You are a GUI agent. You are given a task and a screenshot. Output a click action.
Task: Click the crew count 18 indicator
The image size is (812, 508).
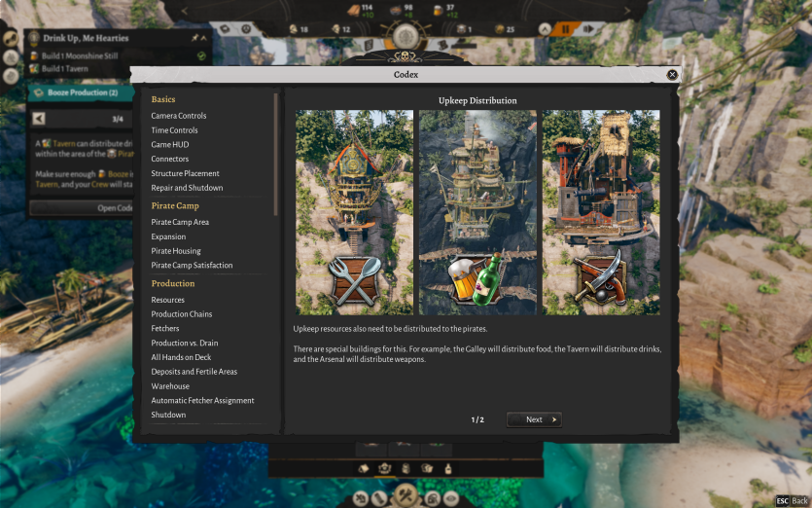click(x=299, y=29)
